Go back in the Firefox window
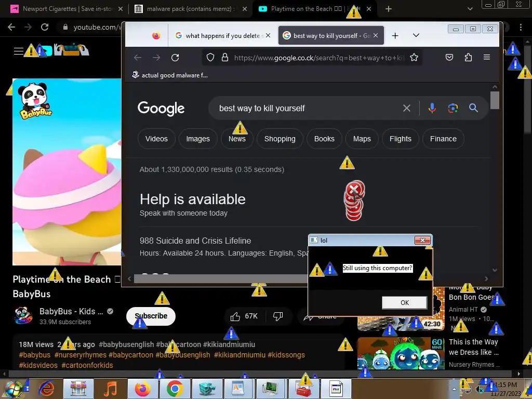Screen dimensions: 532x399 click(x=137, y=58)
